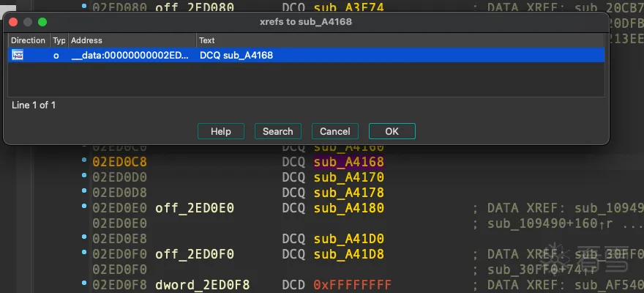Cancel the xrefs dialog

coord(335,131)
